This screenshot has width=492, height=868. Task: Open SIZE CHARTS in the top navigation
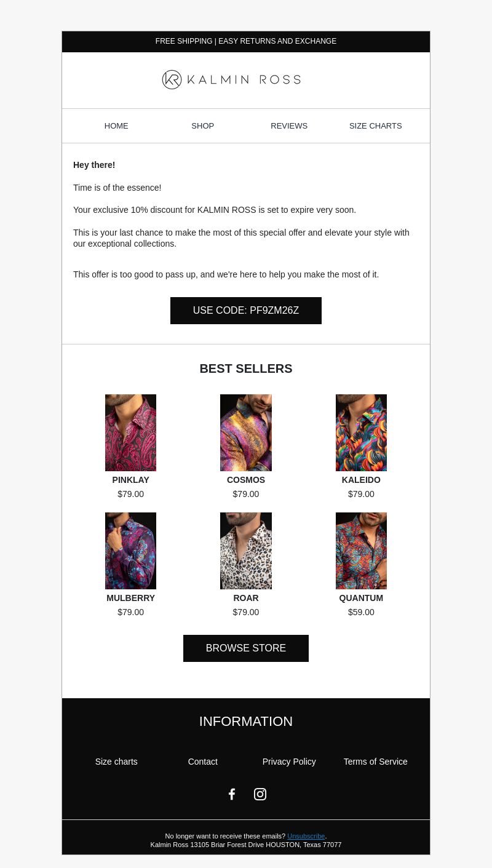[x=376, y=126]
